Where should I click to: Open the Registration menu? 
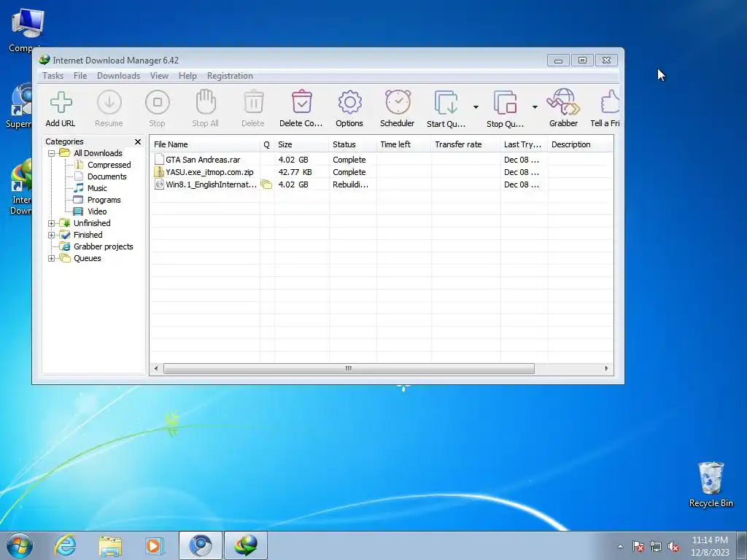(x=230, y=76)
